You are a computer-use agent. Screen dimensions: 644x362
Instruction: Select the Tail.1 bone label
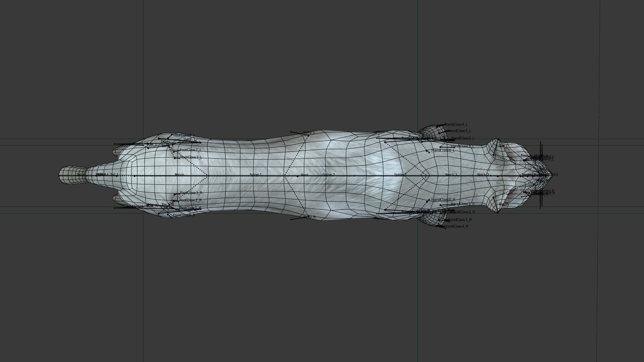114,175
